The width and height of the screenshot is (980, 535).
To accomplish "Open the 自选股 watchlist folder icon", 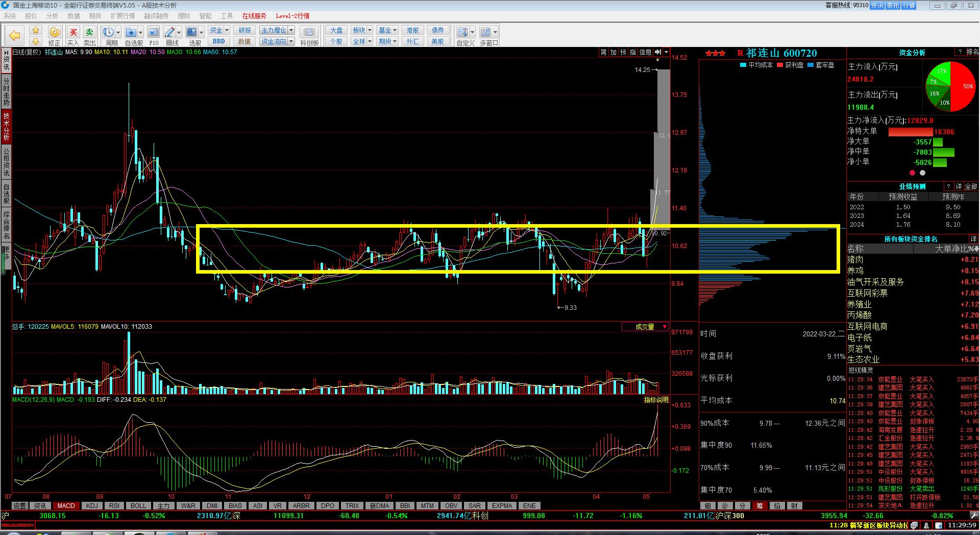I will click(x=131, y=32).
